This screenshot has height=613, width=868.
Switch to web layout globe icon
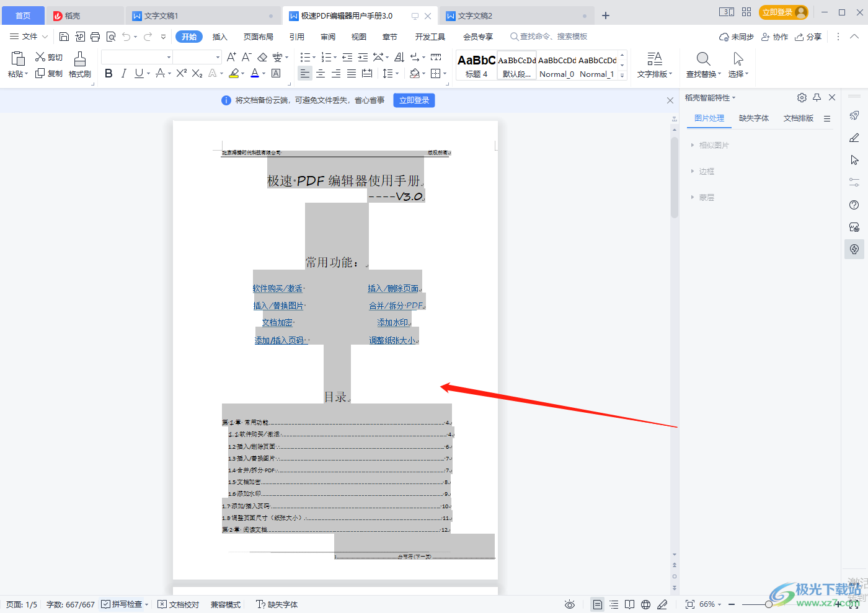click(645, 604)
